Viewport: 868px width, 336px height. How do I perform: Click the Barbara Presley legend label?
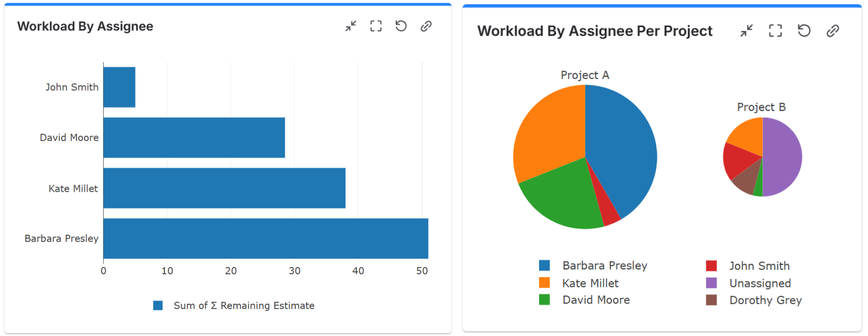[605, 266]
